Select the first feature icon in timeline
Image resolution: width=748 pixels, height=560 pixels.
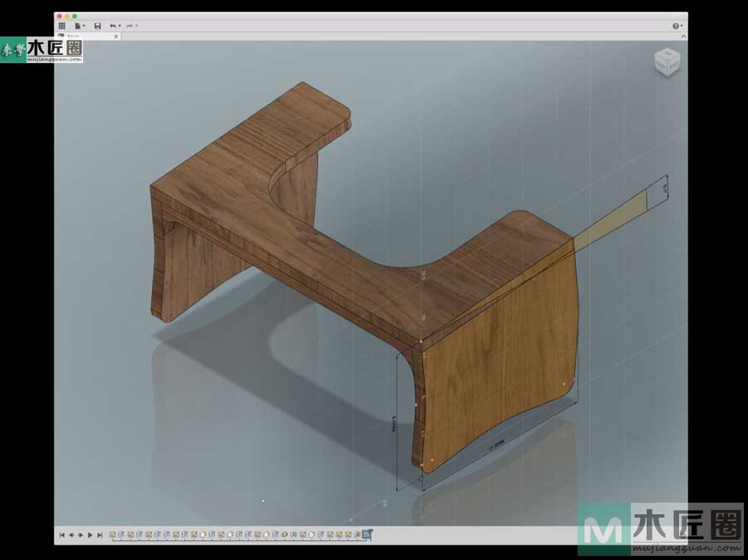pyautogui.click(x=112, y=534)
